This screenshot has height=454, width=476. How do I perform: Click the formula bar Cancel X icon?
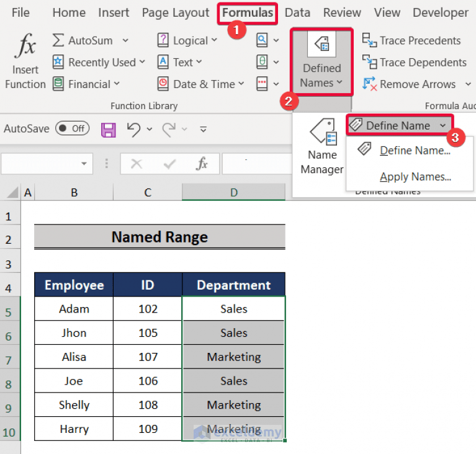[137, 164]
